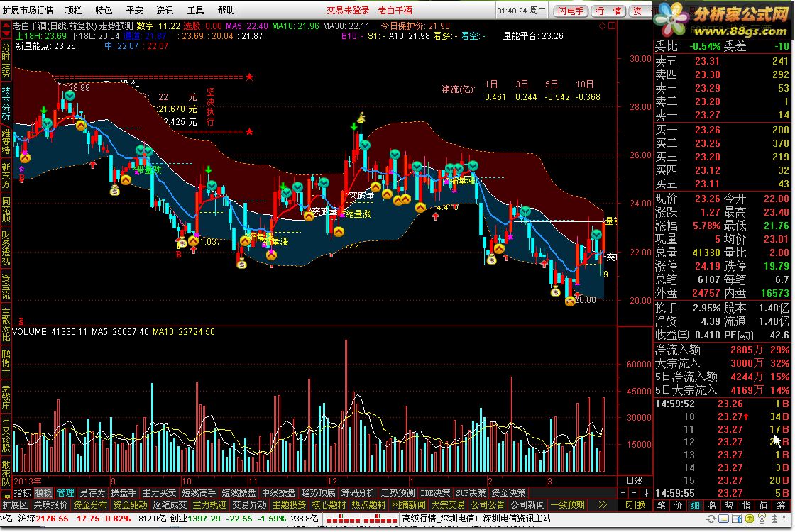Select the 笔 tab in quote panel
Image resolution: width=795 pixels, height=532 pixels.
[661, 505]
